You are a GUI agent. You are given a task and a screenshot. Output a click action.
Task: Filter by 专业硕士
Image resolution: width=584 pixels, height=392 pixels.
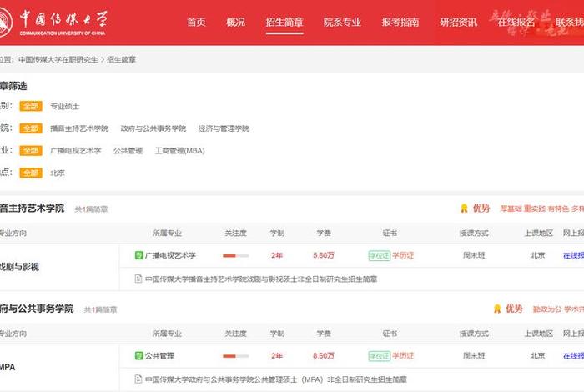point(65,106)
